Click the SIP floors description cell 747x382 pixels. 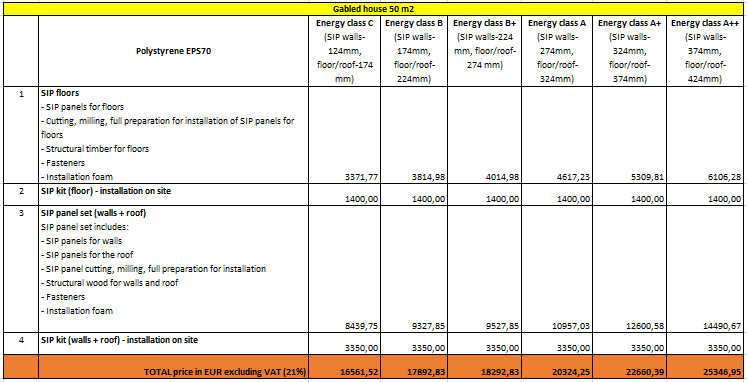tap(173, 135)
